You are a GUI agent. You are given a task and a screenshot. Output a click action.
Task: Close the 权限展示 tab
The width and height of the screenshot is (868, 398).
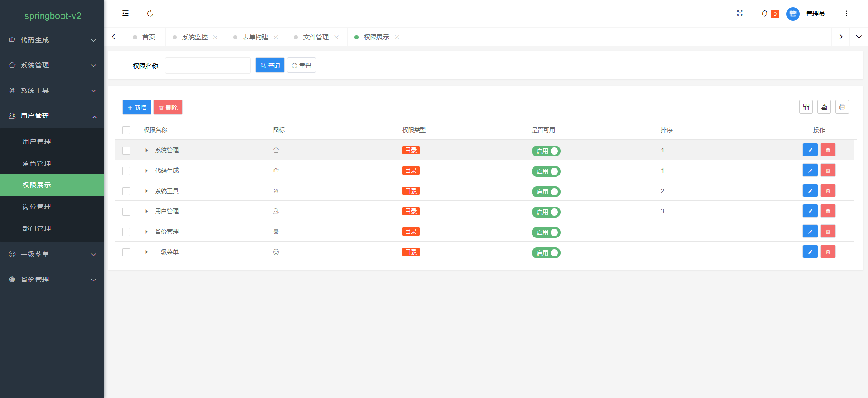pyautogui.click(x=397, y=37)
